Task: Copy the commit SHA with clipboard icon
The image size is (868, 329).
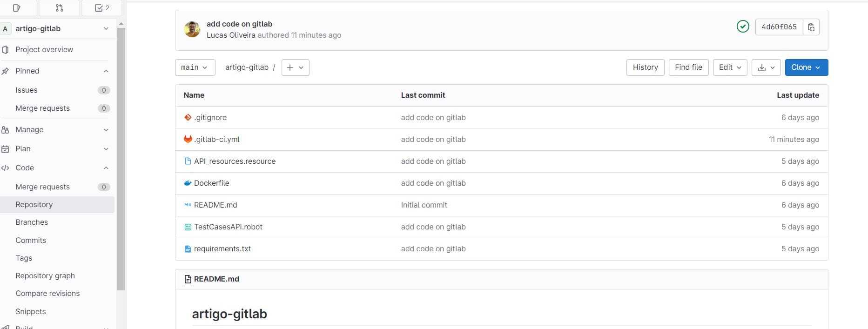Action: pos(811,27)
